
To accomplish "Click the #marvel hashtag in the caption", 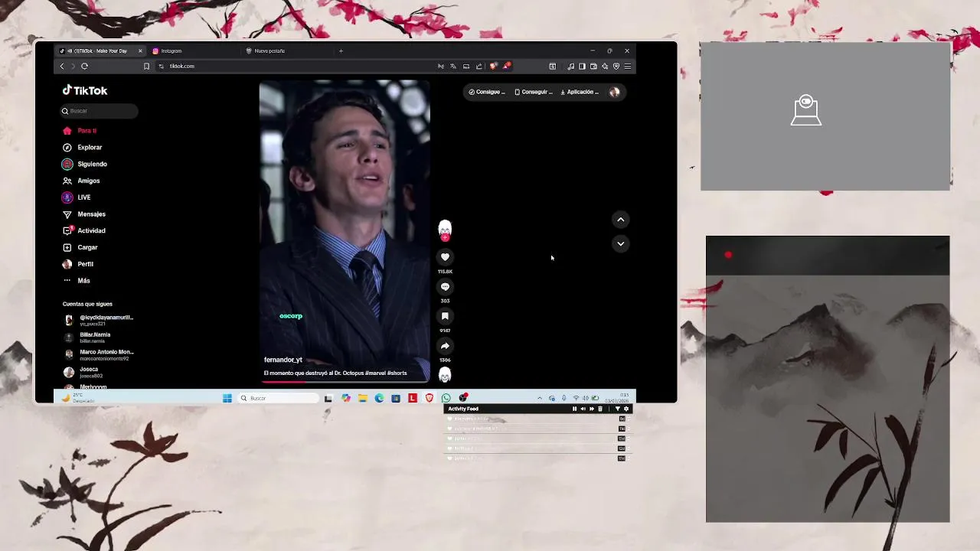I will click(375, 373).
